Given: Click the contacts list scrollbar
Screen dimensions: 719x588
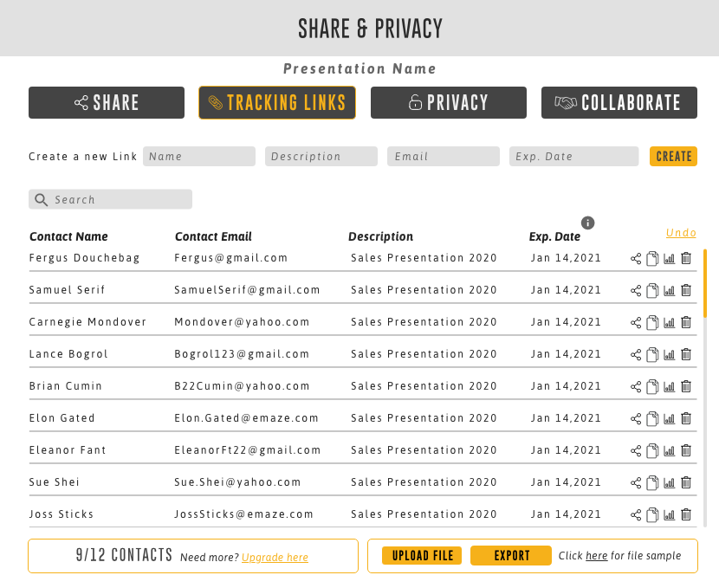Looking at the screenshot, I should [705, 286].
